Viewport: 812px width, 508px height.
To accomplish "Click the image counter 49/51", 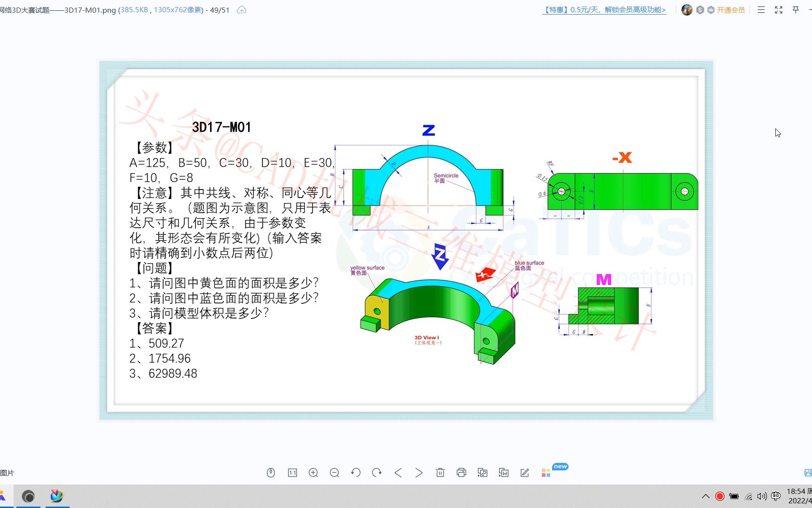I will point(219,10).
